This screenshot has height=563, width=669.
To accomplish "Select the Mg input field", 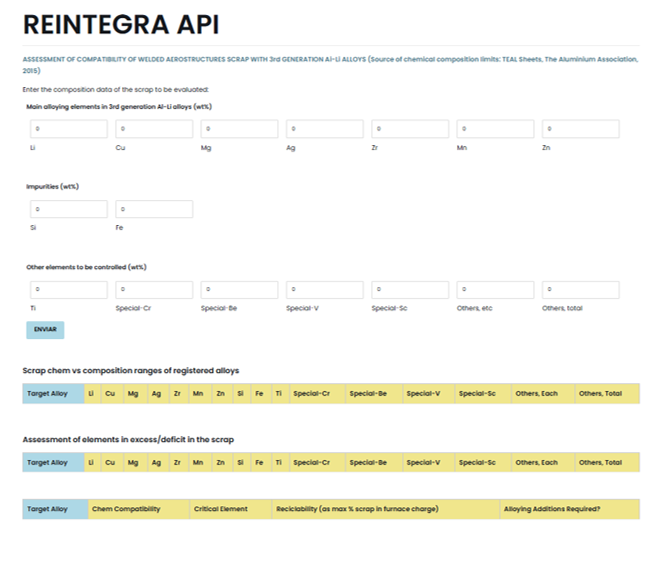I will pyautogui.click(x=239, y=129).
